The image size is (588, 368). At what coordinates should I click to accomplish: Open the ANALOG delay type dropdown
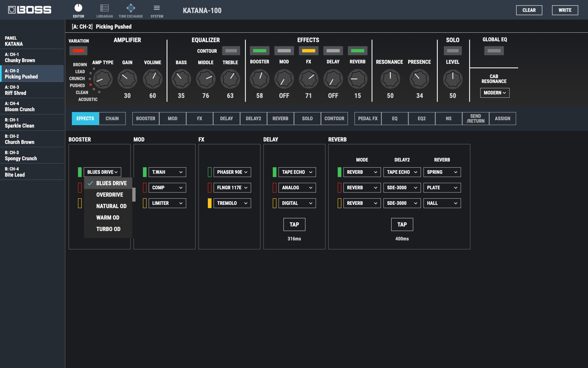point(297,188)
